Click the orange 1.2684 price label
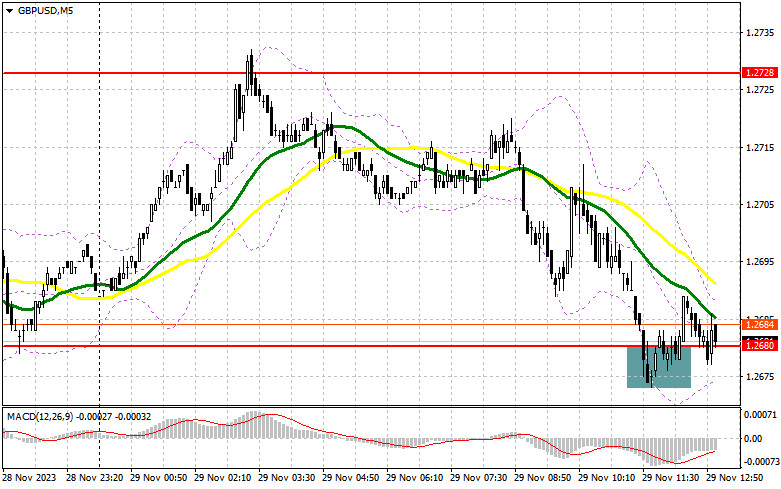 click(760, 325)
